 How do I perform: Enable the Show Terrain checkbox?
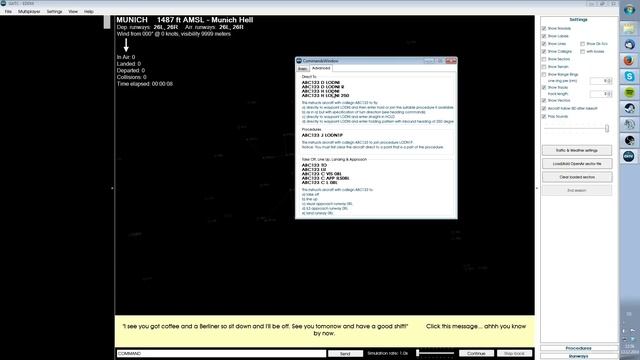pyautogui.click(x=544, y=67)
